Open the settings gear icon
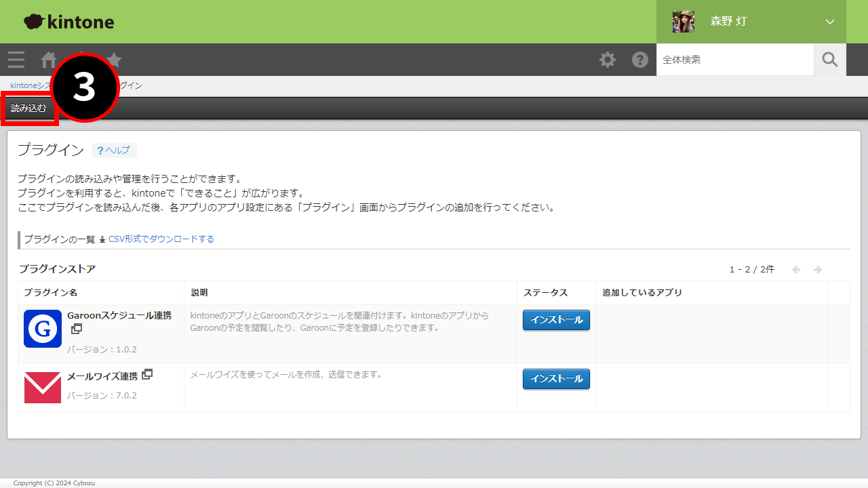The height and width of the screenshot is (488, 868). (x=608, y=60)
